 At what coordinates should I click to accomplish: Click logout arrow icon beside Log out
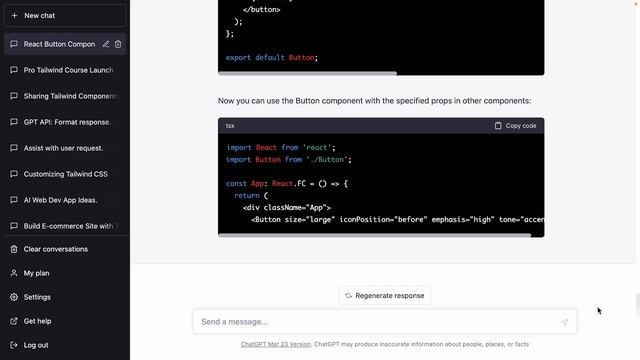pos(14,345)
